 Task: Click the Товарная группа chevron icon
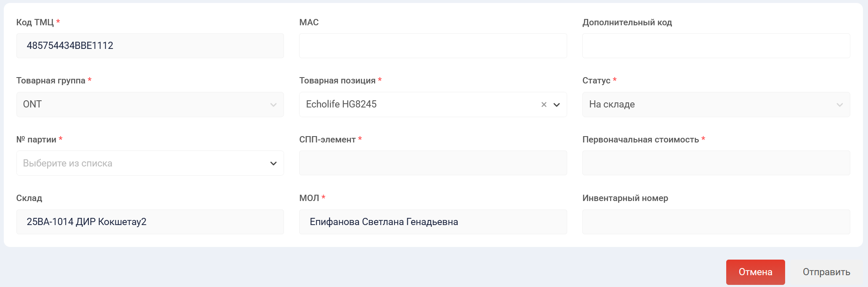click(273, 105)
